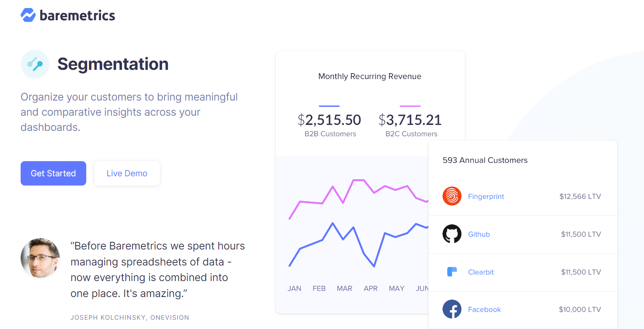Click the B2C Customers label

click(x=411, y=134)
